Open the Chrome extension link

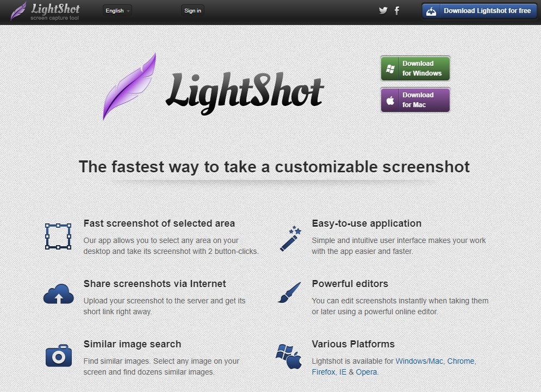click(x=461, y=361)
